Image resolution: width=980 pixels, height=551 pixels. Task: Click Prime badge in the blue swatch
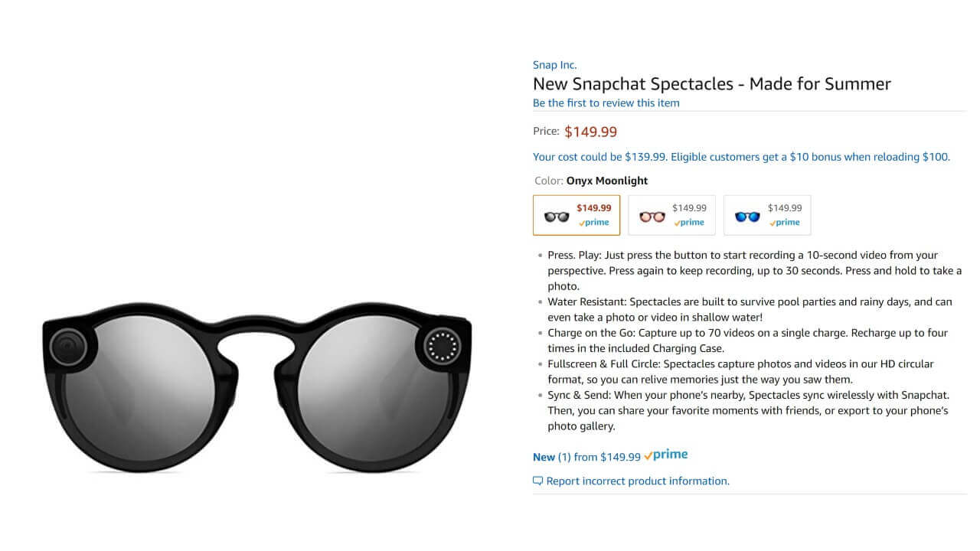pos(785,223)
